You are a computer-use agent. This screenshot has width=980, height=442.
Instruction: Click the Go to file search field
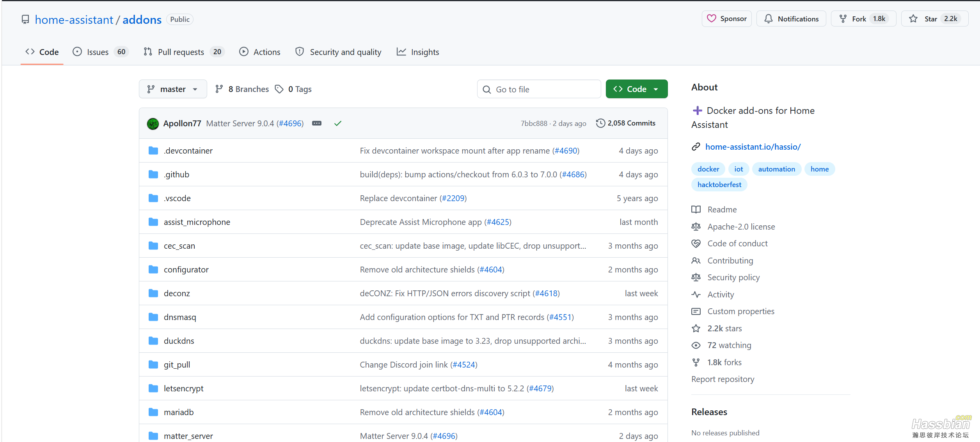point(539,89)
